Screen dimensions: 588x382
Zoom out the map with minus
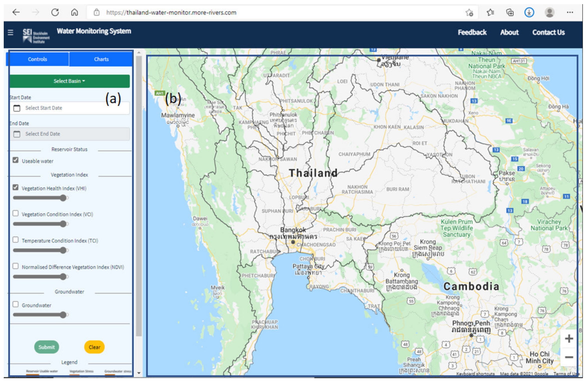pyautogui.click(x=569, y=357)
